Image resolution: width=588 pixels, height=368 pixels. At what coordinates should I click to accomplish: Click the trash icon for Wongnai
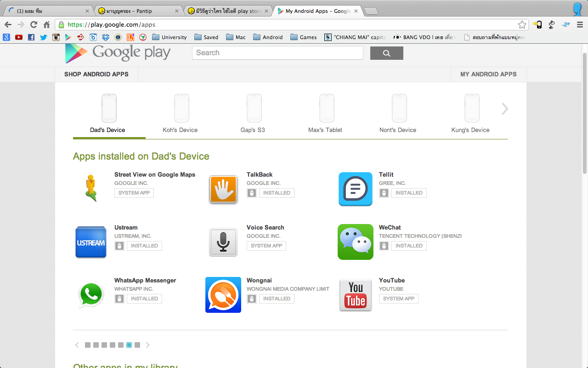252,299
